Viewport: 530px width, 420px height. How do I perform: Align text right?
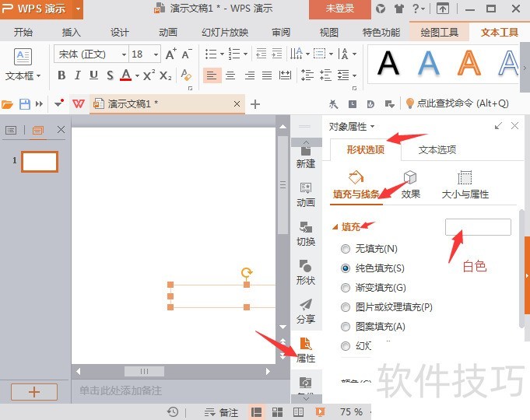(x=250, y=75)
